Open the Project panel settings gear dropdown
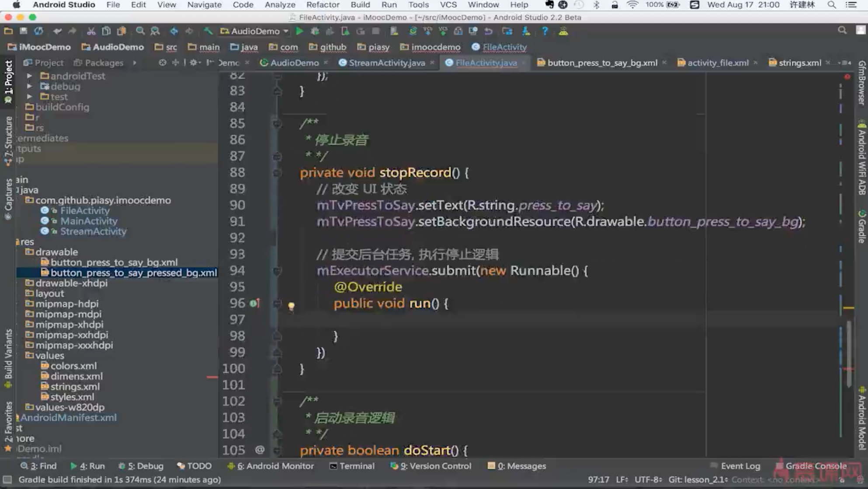 [x=194, y=63]
